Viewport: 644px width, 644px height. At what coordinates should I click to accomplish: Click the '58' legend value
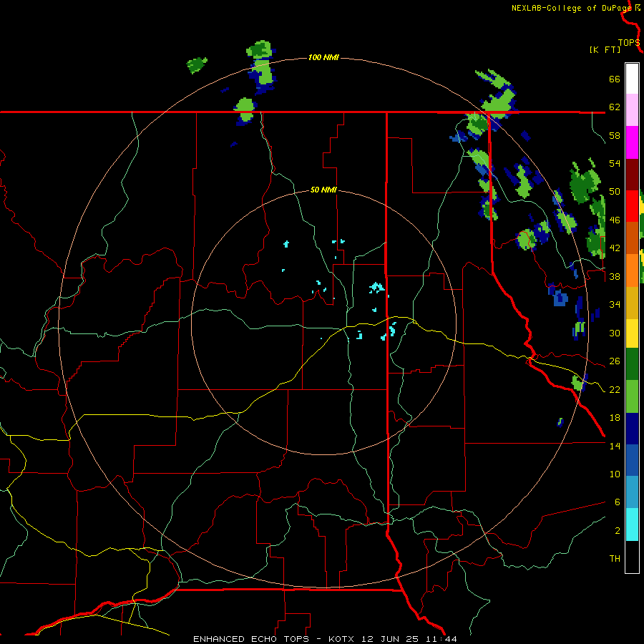click(615, 135)
